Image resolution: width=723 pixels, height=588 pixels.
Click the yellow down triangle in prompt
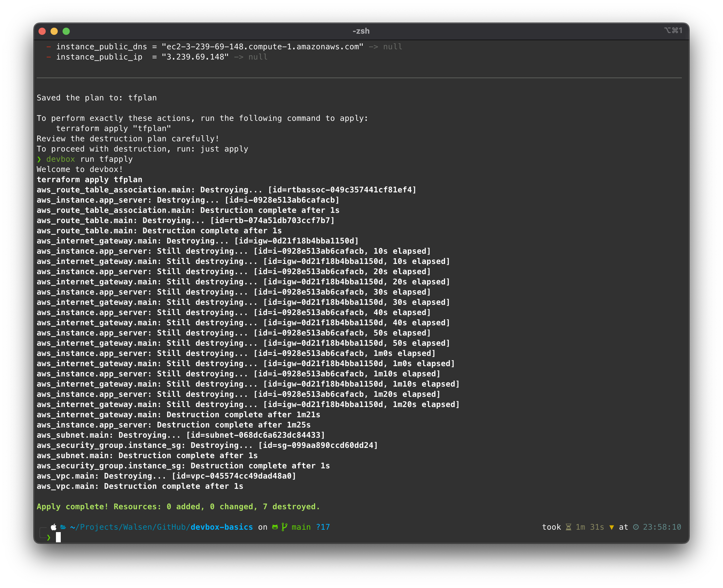[611, 527]
